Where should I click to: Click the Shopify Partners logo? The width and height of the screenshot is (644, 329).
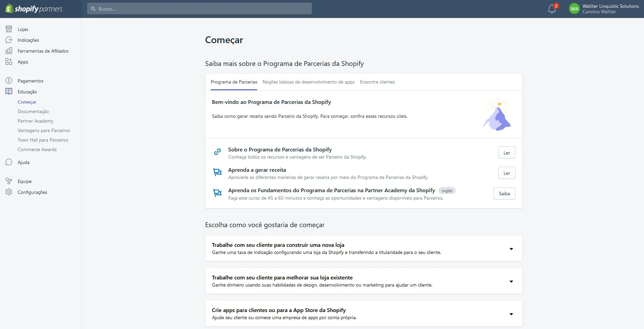pos(34,9)
